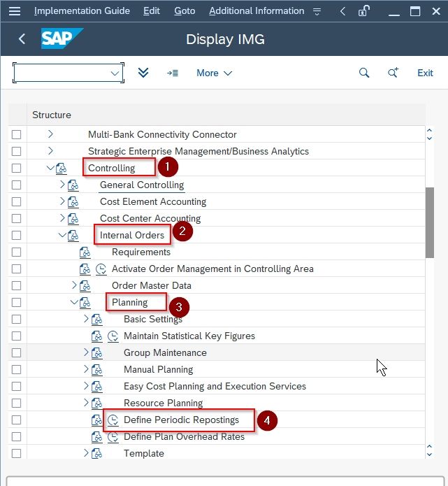The height and width of the screenshot is (486, 448).
Task: Open Define Plan Overhead Rates entry
Action: click(x=184, y=437)
